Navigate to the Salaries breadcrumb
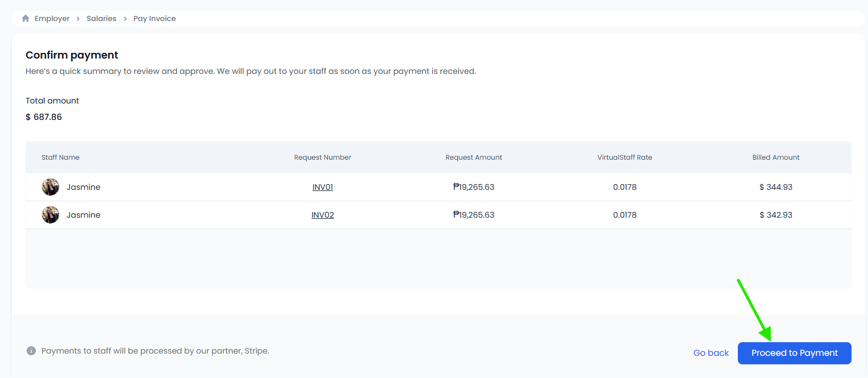 [101, 19]
